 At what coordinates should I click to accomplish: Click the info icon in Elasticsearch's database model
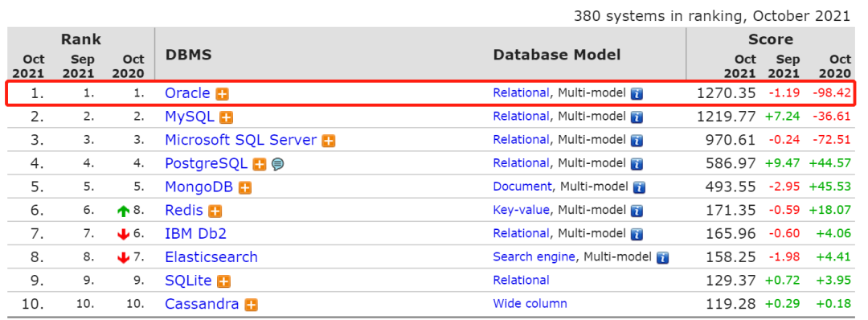(x=662, y=258)
